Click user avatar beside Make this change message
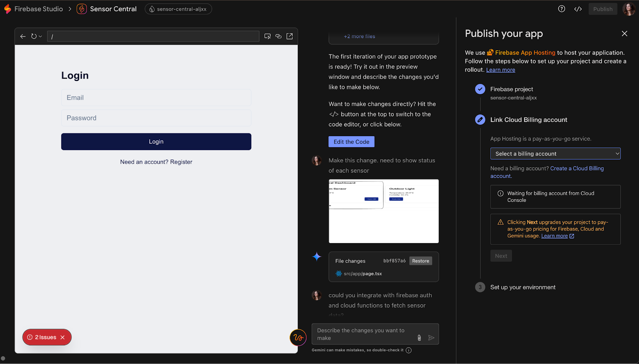This screenshot has height=364, width=639. pyautogui.click(x=317, y=160)
